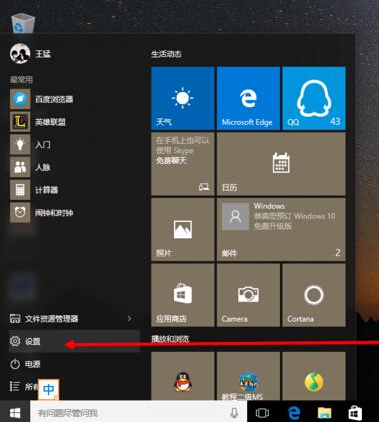Open the all apps list entry
This screenshot has height=422, width=379.
point(23,386)
